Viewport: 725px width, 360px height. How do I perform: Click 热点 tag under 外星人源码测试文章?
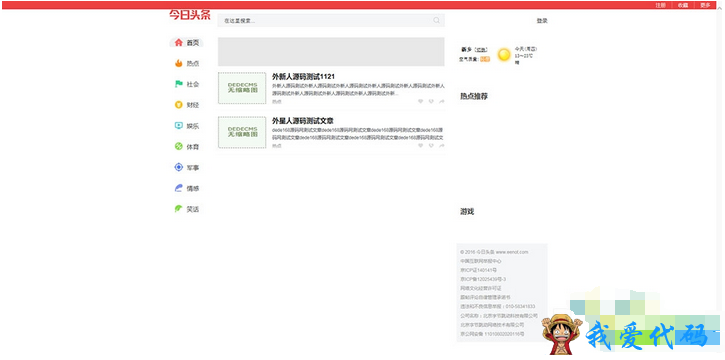pos(276,146)
